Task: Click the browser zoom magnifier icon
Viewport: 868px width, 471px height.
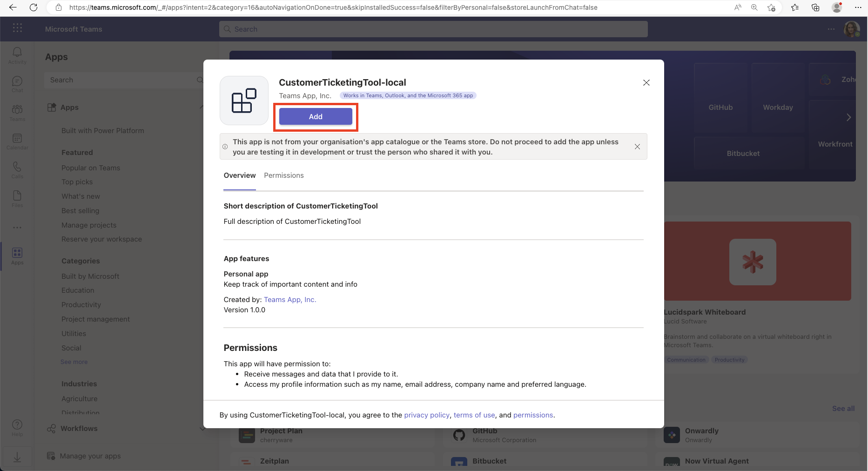Action: click(754, 7)
